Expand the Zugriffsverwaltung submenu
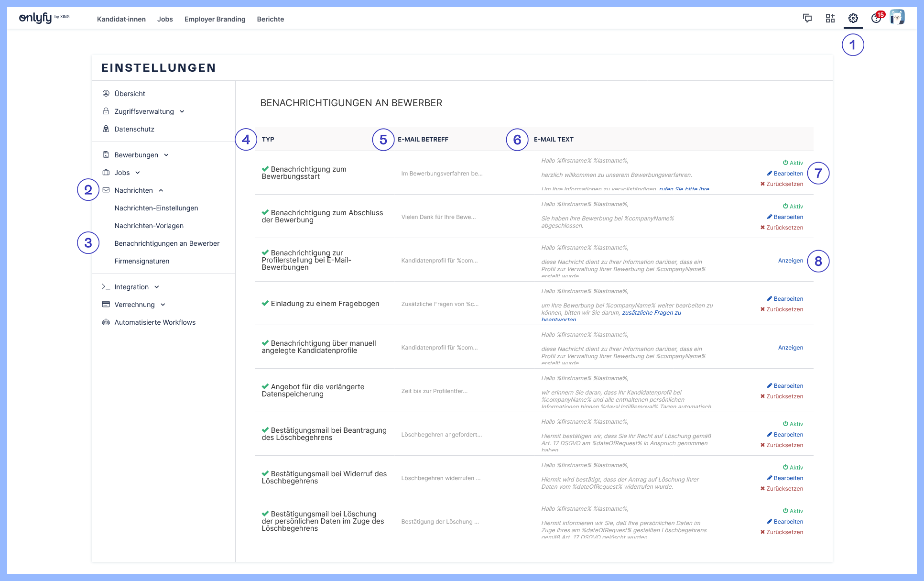Image resolution: width=924 pixels, height=581 pixels. (182, 111)
